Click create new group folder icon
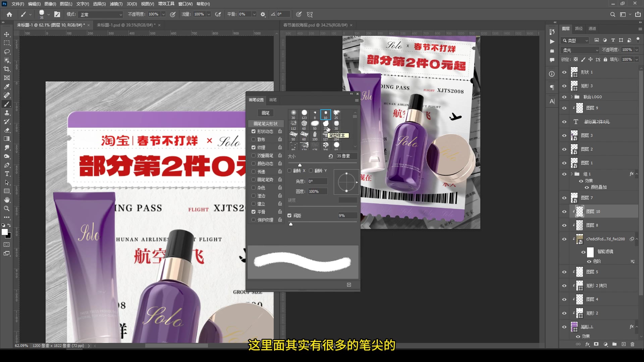644x362 pixels. (x=614, y=344)
